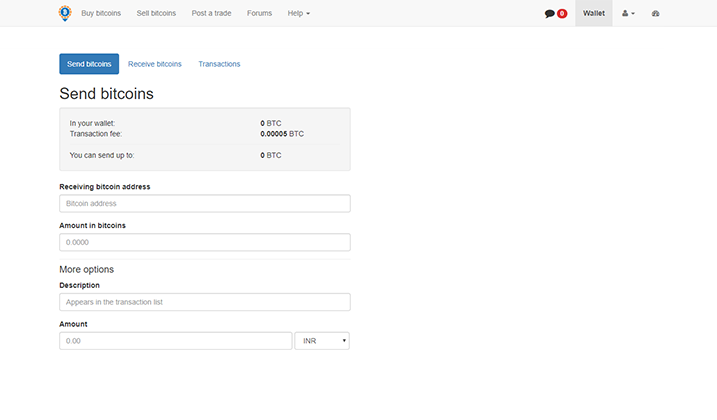Open the Wallet page in navbar
Viewport: 717px width, 420px height.
594,14
